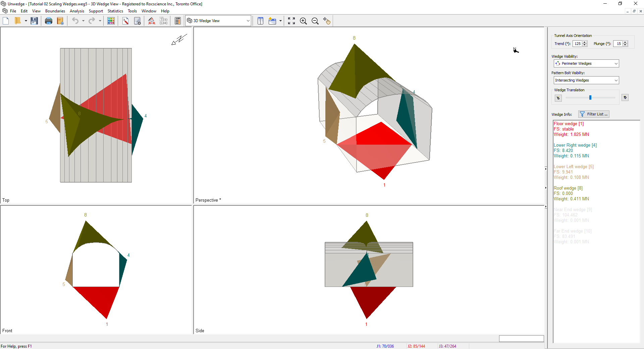Select Floor wedge [1] in Wedge Info
Image resolution: width=644 pixels, height=349 pixels.
[571, 129]
